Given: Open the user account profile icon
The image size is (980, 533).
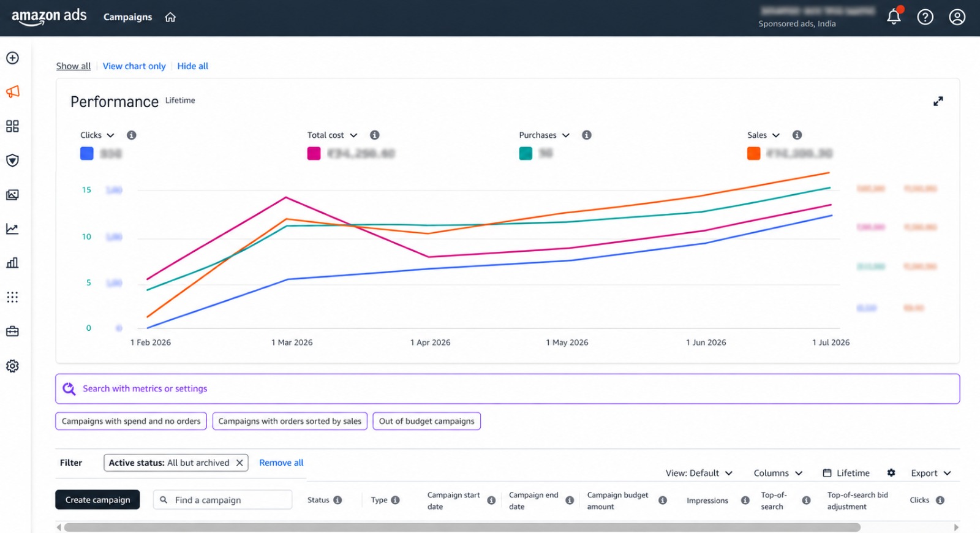Looking at the screenshot, I should (957, 17).
